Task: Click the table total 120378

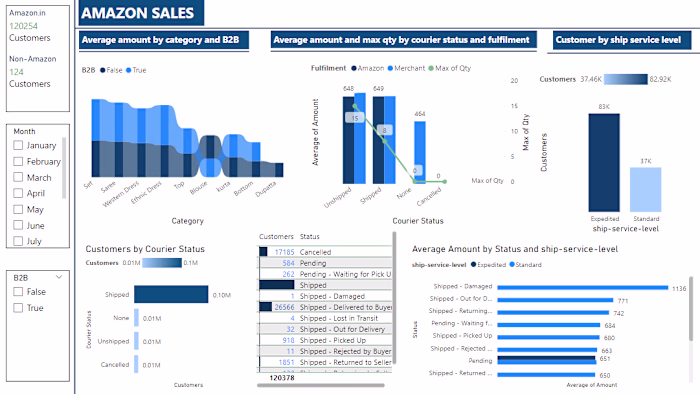Action: pyautogui.click(x=282, y=377)
